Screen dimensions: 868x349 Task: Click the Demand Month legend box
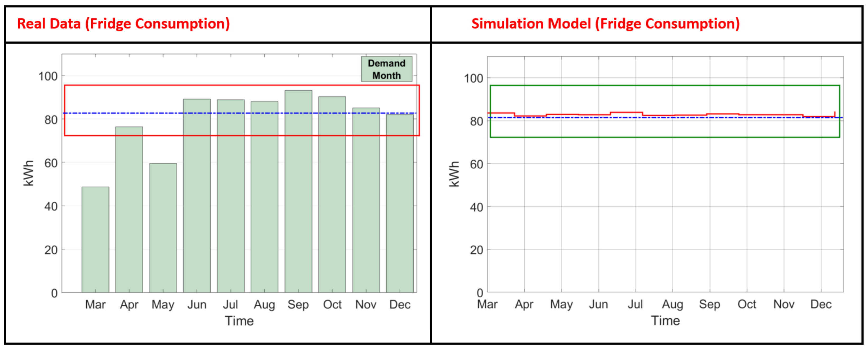coord(386,69)
